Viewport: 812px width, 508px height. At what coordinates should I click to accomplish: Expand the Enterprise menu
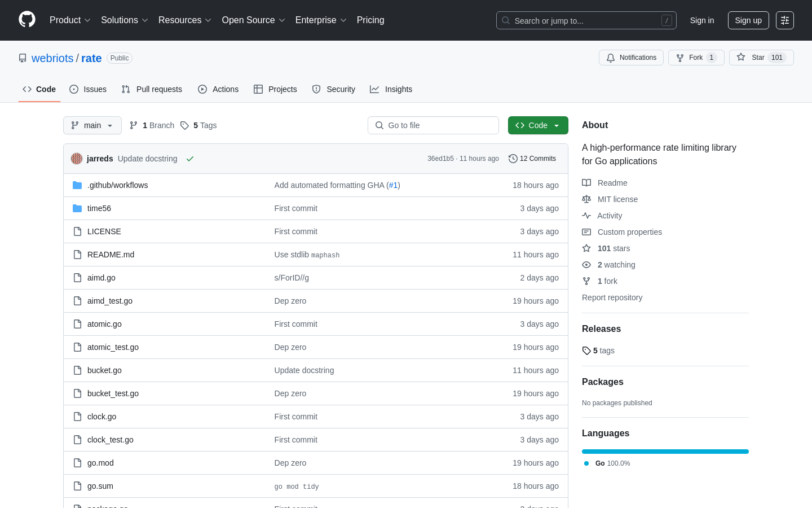[x=321, y=20]
